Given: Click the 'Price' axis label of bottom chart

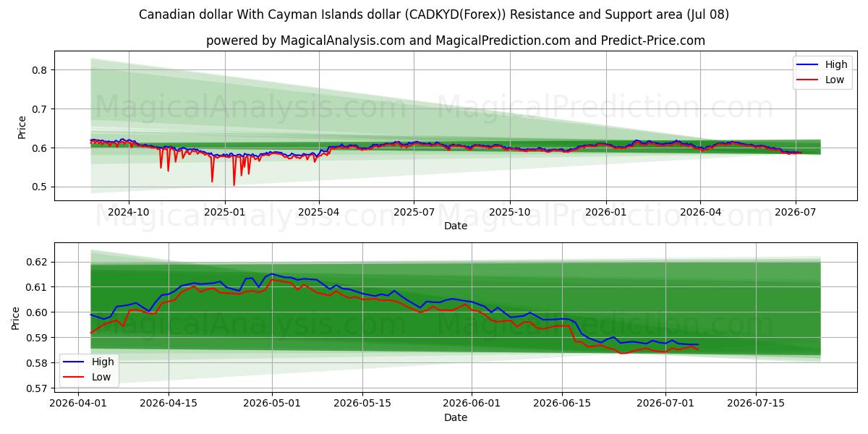Looking at the screenshot, I should tap(16, 318).
